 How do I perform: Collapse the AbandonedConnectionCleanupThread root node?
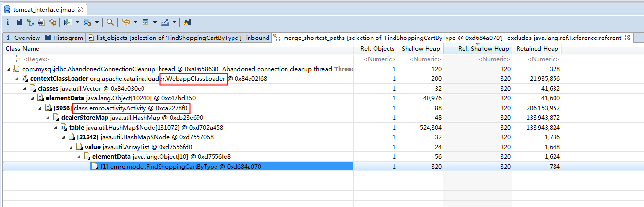pyautogui.click(x=10, y=69)
